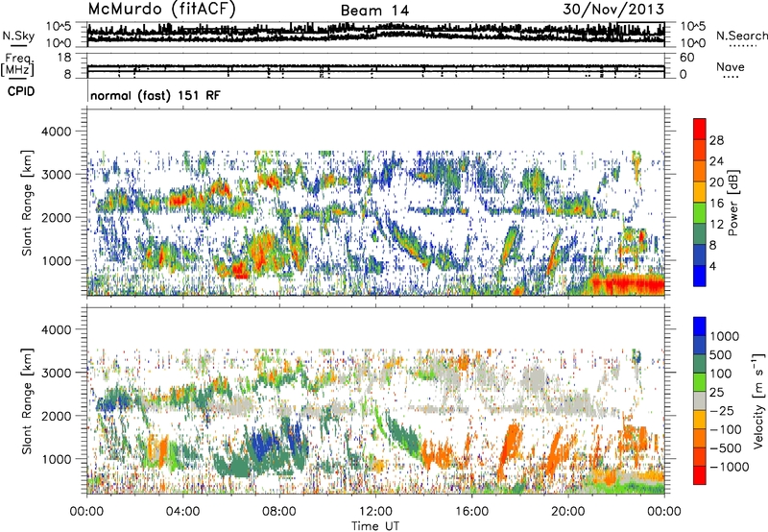Click the '28' power colorbar tick
Image resolution: width=768 pixels, height=532 pixels.
(x=716, y=140)
